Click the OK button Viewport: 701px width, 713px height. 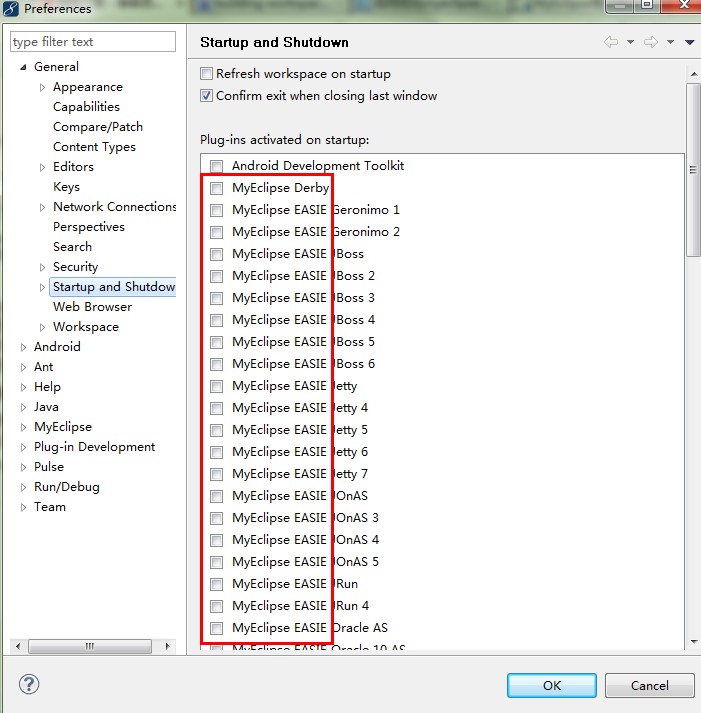552,685
